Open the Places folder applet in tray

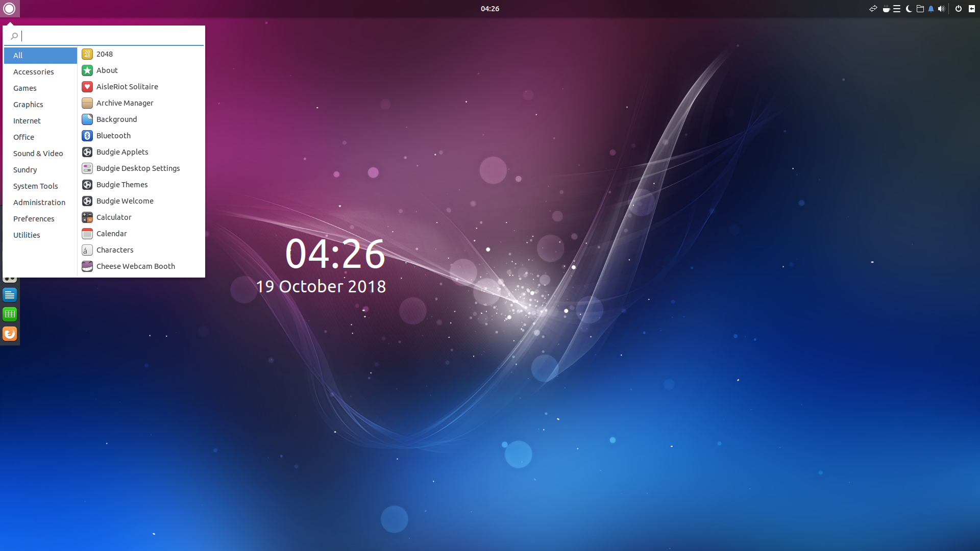(920, 9)
